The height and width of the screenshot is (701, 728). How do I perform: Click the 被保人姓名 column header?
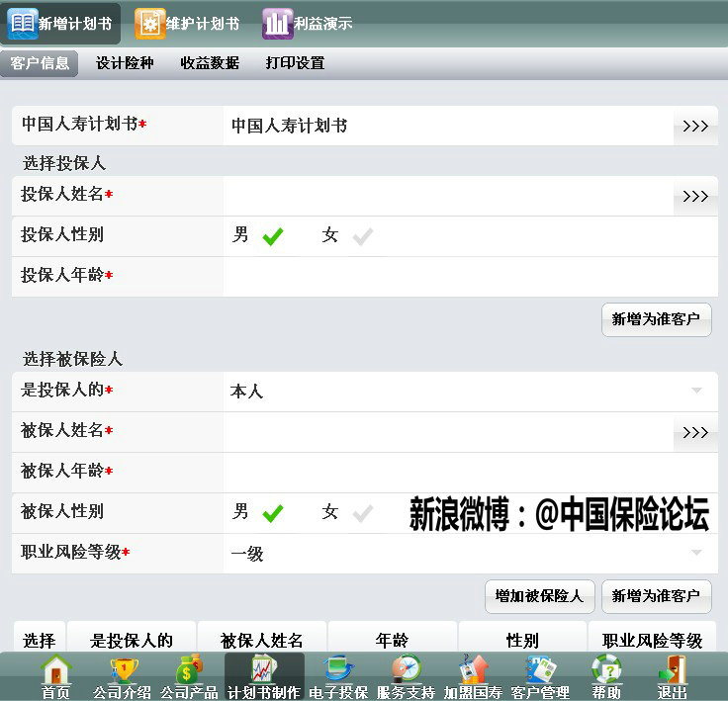point(262,639)
